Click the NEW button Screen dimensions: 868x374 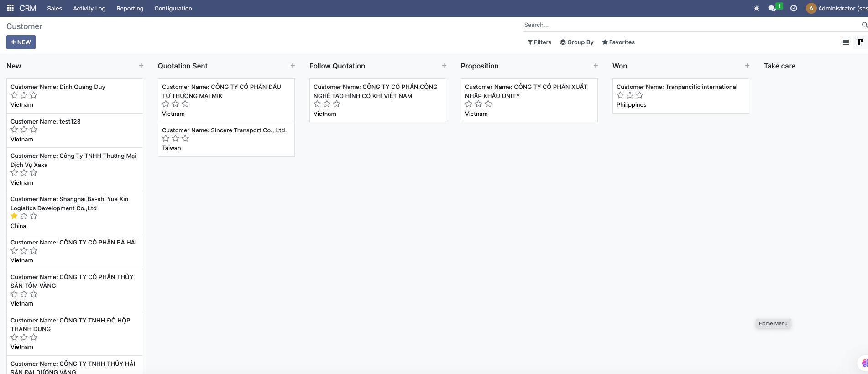click(21, 42)
